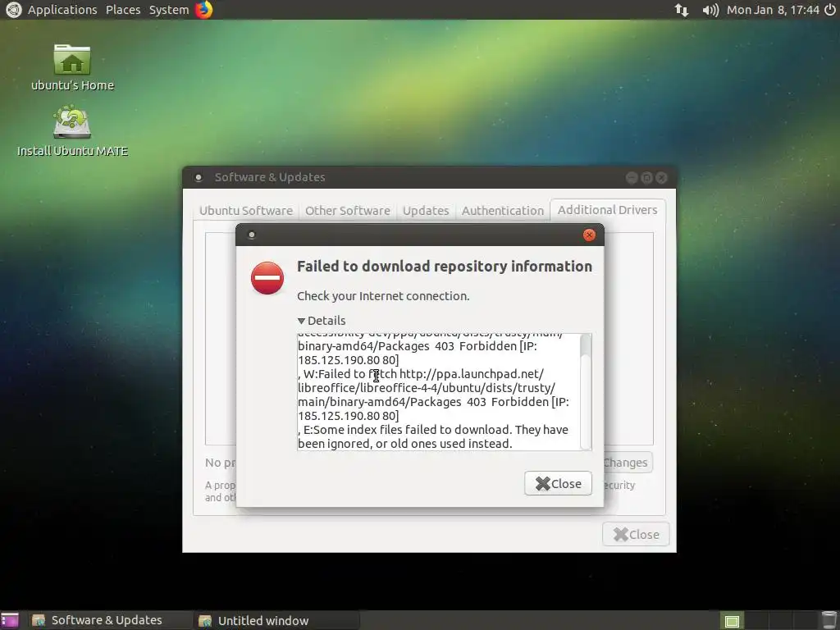Click the partially hidden Apply Changes button
Image resolution: width=840 pixels, height=630 pixels.
pos(627,463)
